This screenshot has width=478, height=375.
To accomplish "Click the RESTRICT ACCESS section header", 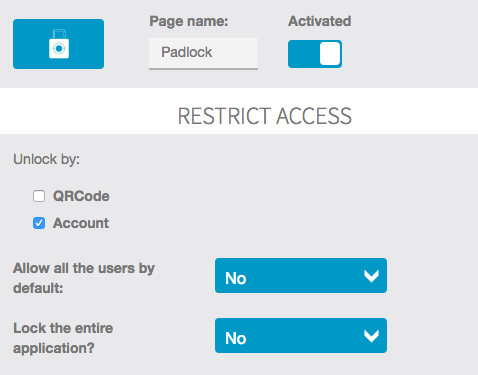I will (265, 116).
